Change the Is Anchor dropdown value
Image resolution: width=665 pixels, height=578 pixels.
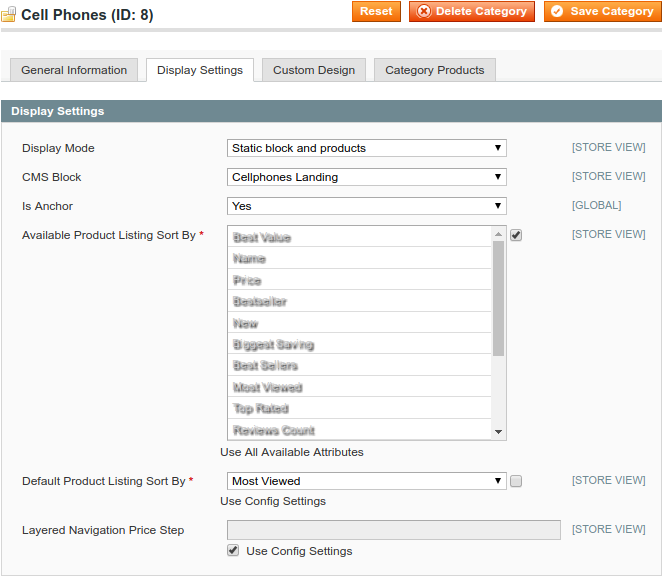pos(366,206)
